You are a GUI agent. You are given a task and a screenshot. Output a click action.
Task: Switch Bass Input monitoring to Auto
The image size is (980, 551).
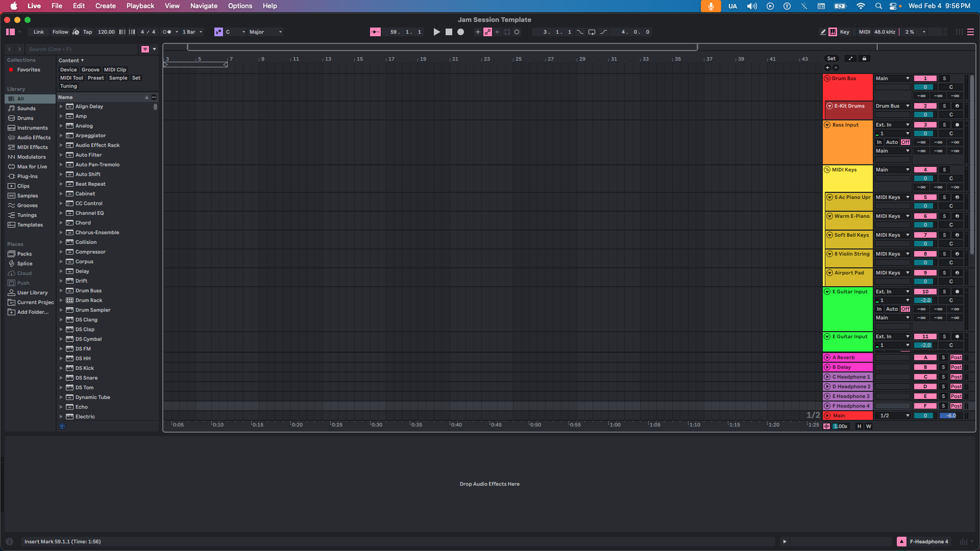pyautogui.click(x=892, y=142)
